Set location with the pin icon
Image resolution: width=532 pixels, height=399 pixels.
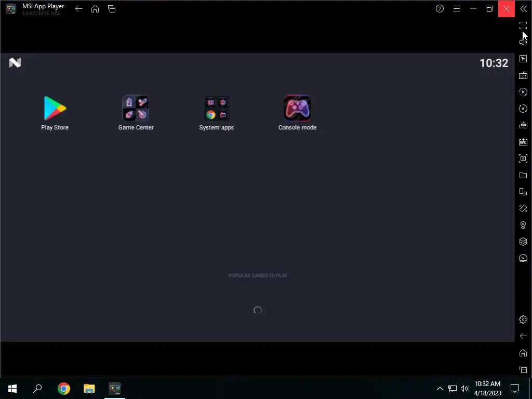(x=523, y=225)
